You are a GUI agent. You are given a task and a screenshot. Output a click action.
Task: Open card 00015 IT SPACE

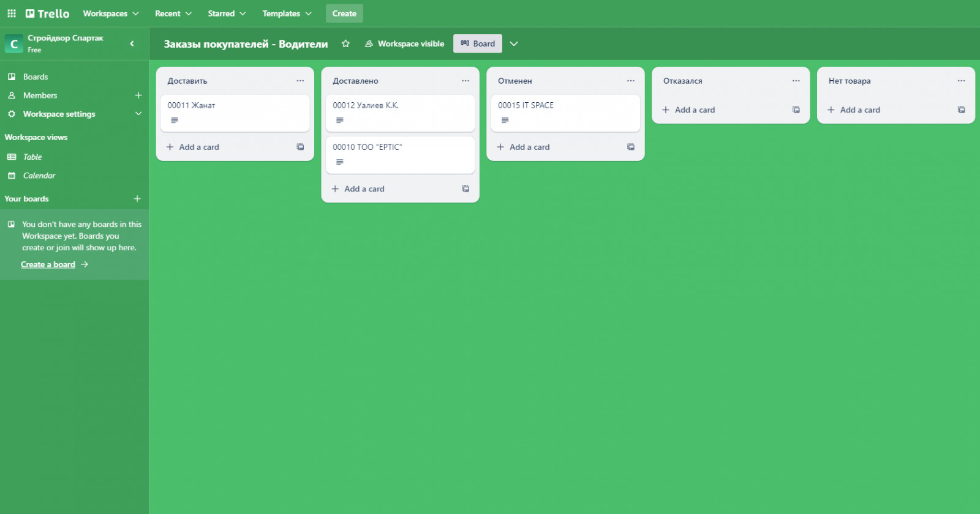[x=566, y=113]
